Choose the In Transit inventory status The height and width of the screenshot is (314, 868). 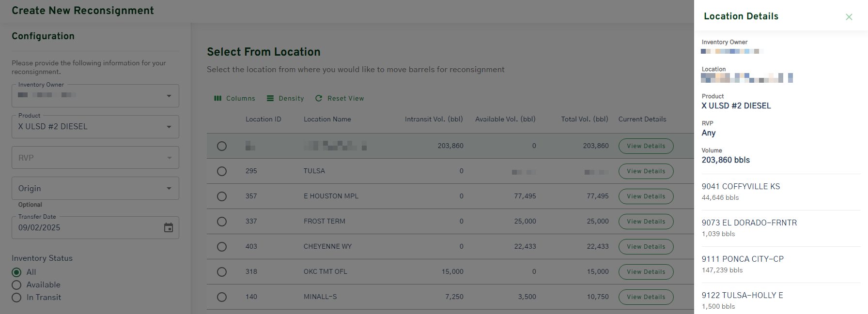[16, 298]
